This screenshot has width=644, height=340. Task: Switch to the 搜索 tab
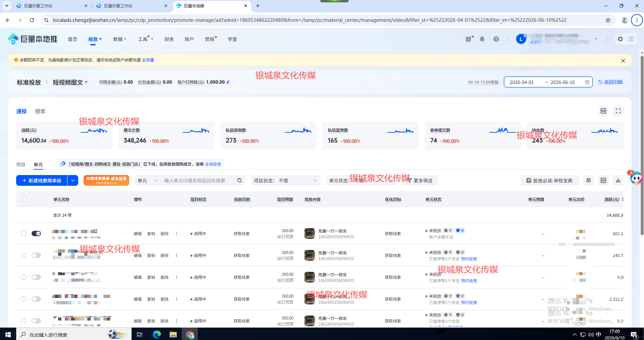(40, 111)
